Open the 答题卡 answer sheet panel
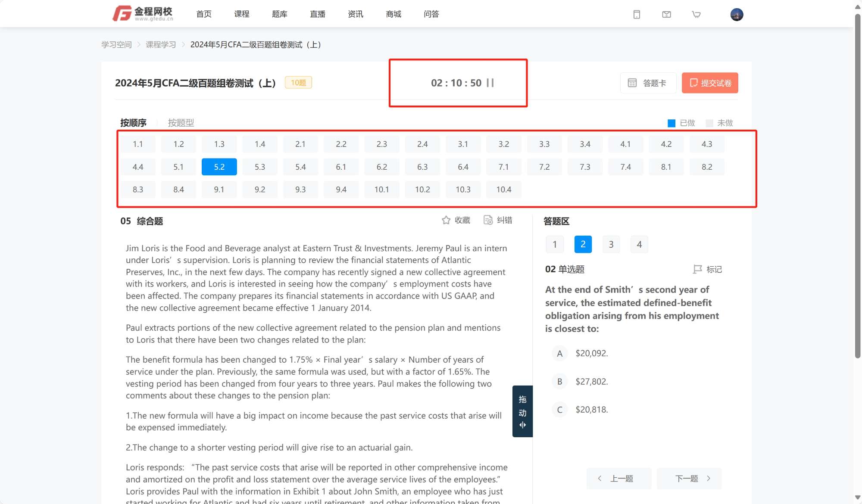862x504 pixels. (x=648, y=83)
